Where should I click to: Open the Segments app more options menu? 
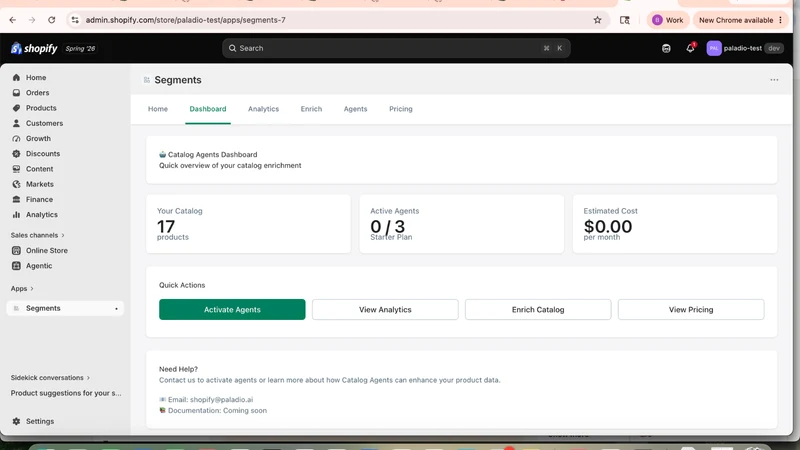774,80
